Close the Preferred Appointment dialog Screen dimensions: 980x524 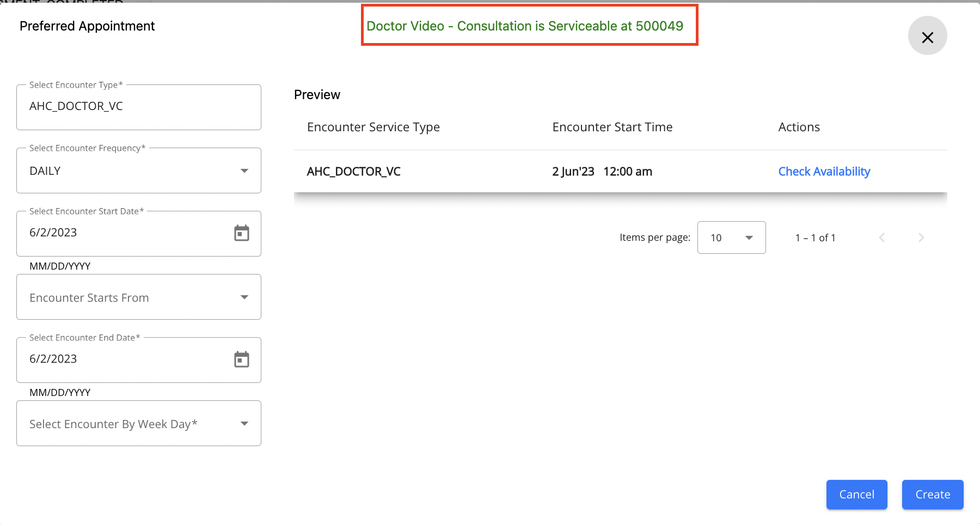pos(927,36)
